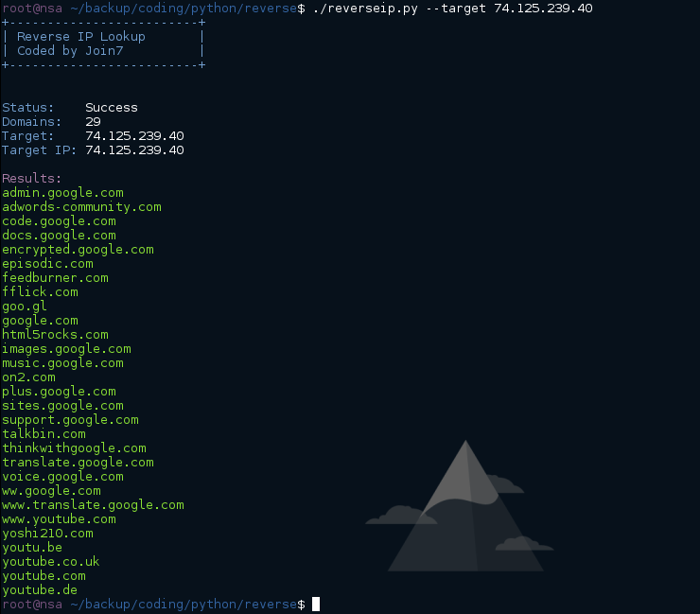Click the html5rocks.com entry
Viewport: 700px width, 614px height.
56,335
